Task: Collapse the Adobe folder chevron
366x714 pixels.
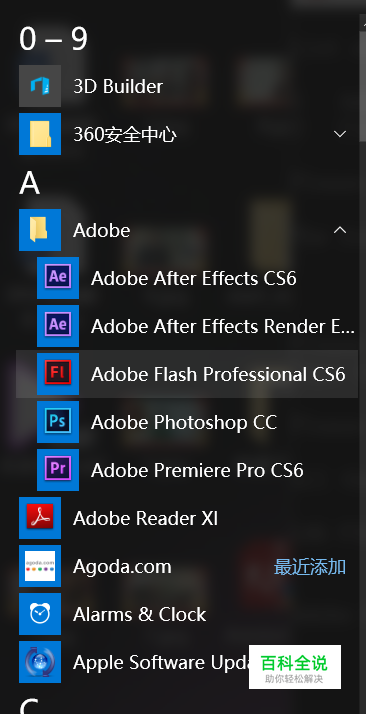Action: (340, 230)
